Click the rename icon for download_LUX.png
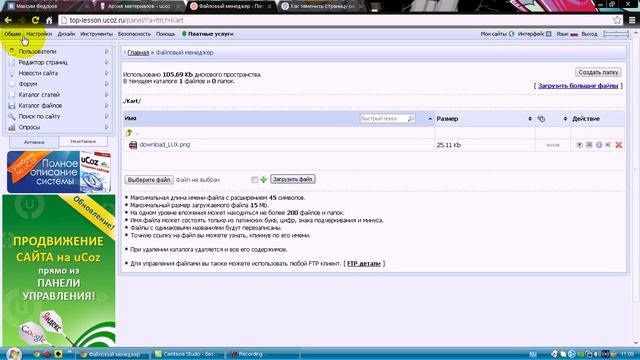This screenshot has height=360, width=640. coord(609,145)
